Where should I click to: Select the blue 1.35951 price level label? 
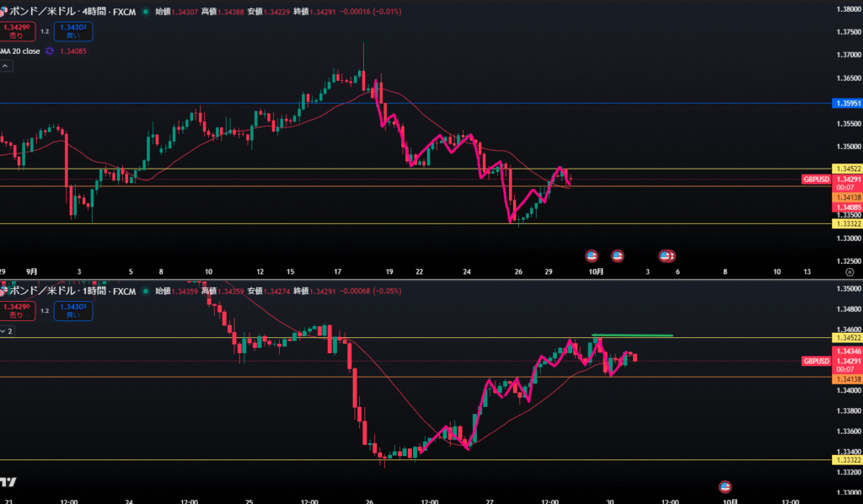tap(845, 104)
